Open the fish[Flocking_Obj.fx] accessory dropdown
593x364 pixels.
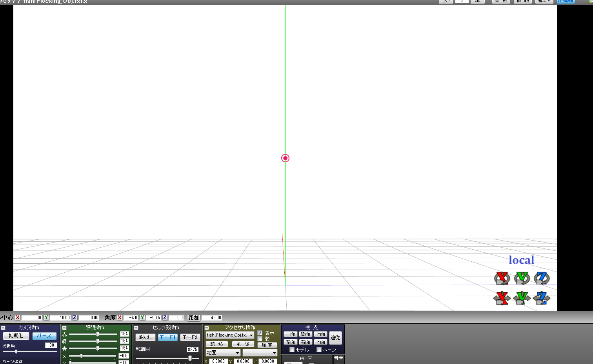tap(251, 335)
